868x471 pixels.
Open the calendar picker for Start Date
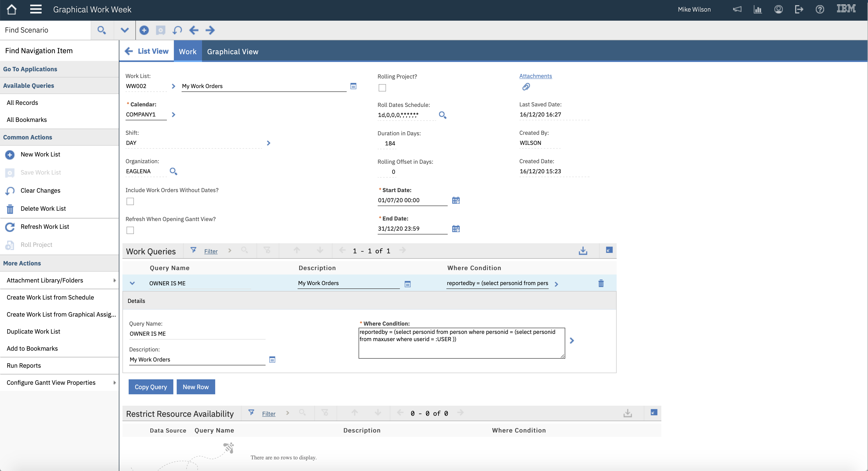pyautogui.click(x=455, y=200)
